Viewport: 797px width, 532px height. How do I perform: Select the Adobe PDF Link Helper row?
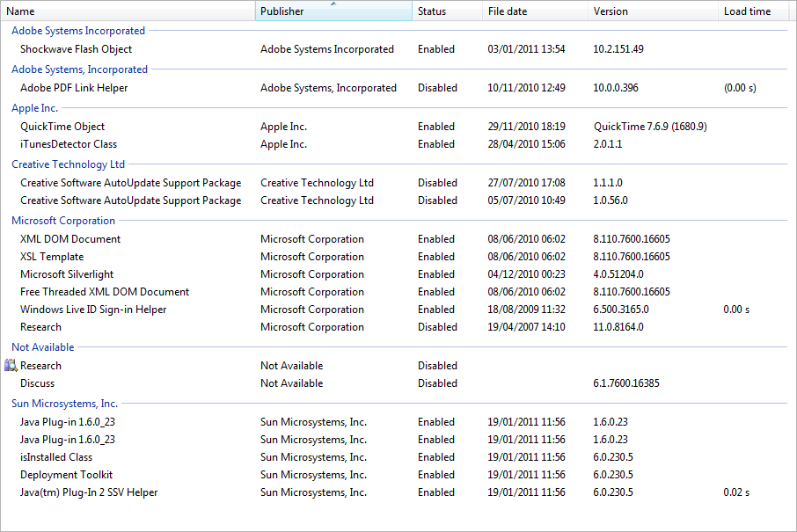coord(398,88)
